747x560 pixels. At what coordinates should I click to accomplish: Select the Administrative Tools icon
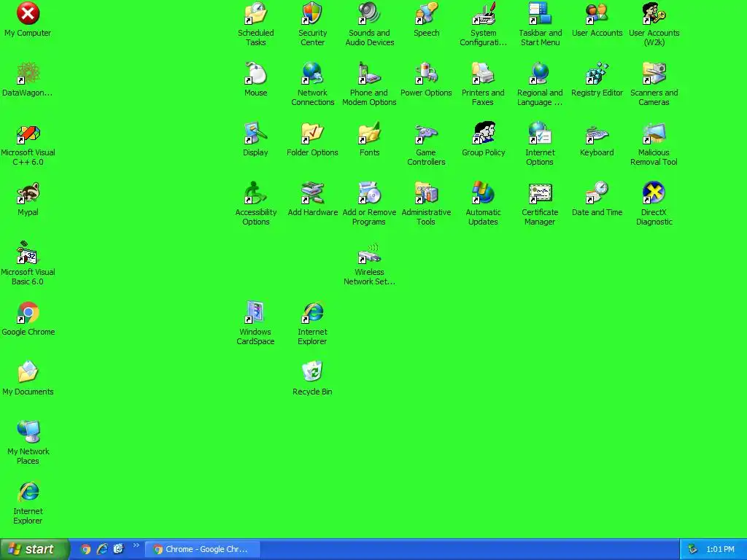(x=426, y=192)
